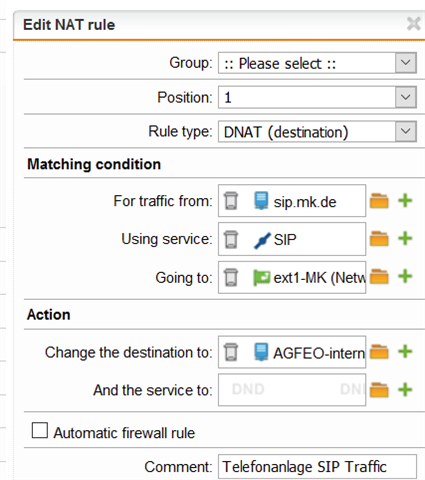Add new service via plus next to SIP

pos(405,238)
